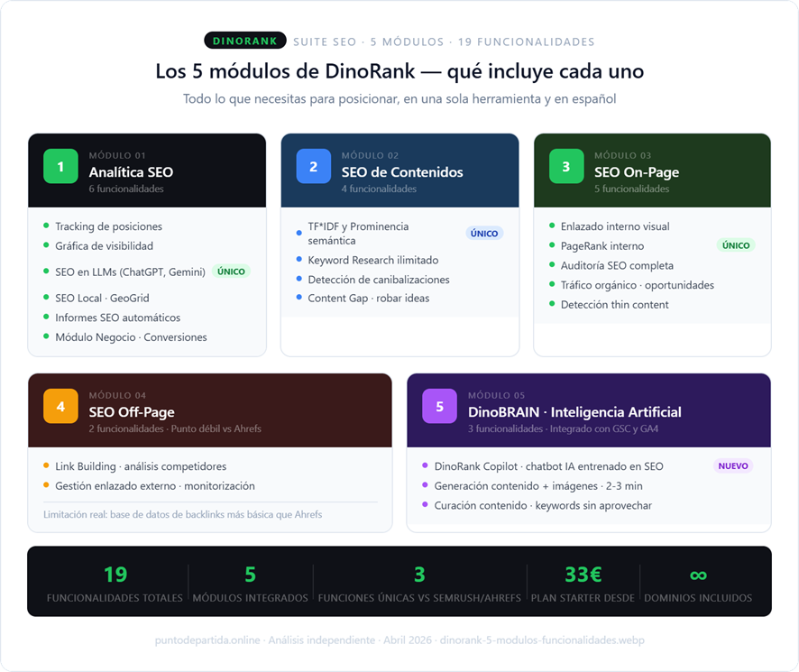Click the green number 3 module icon
Viewport: 799px width, 672px height.
tap(566, 166)
